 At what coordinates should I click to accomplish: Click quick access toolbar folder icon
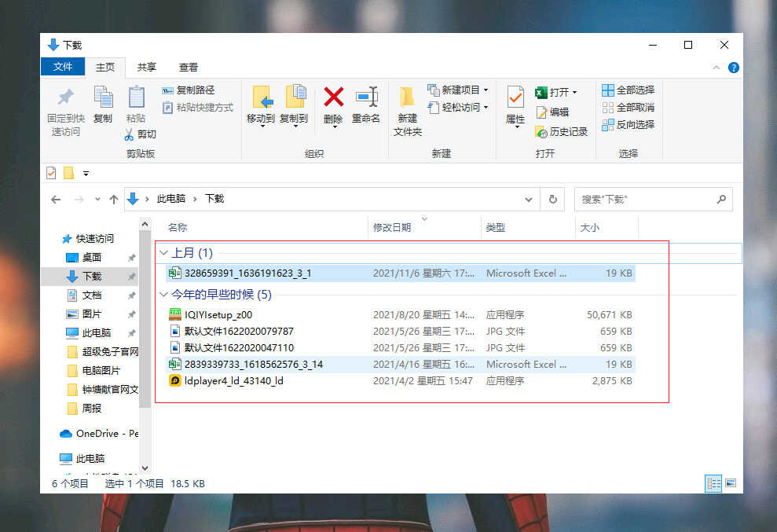(x=68, y=173)
